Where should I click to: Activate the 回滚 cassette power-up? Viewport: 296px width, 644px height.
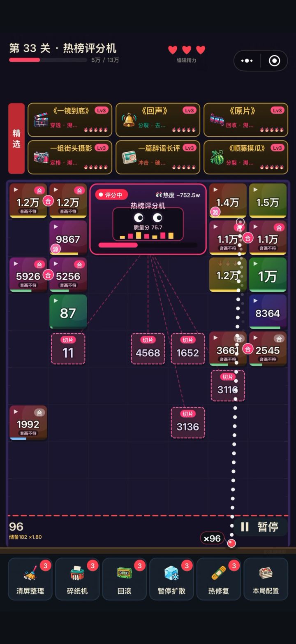[x=124, y=579]
